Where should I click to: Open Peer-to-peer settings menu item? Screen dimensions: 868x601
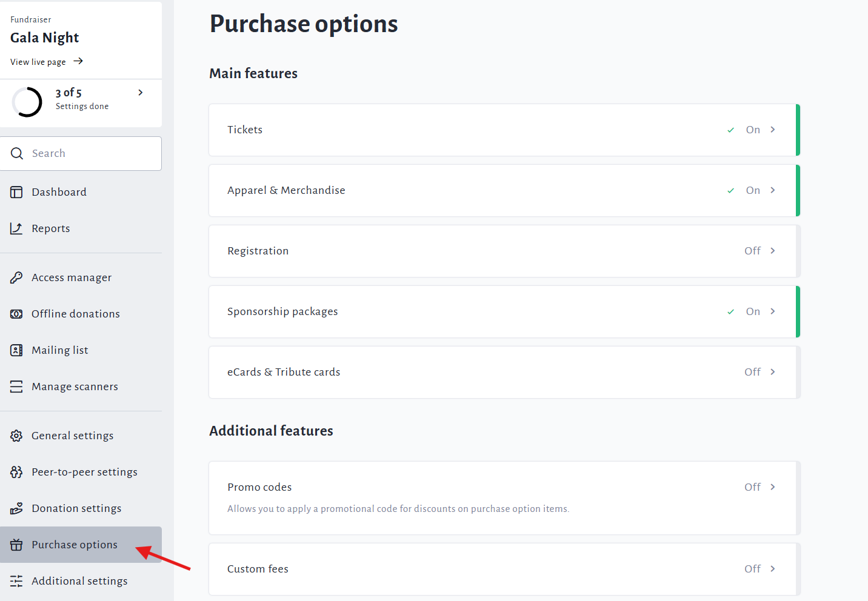[84, 472]
